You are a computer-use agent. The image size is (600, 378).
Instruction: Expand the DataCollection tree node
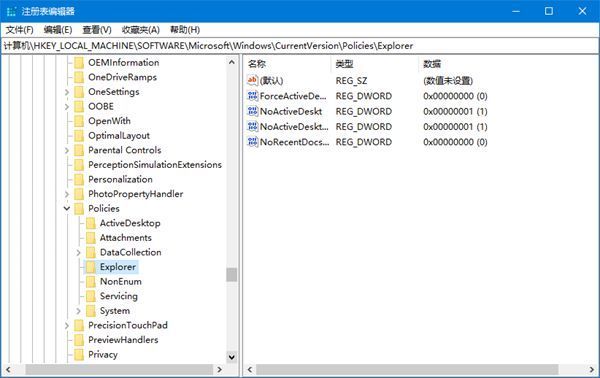pos(78,253)
